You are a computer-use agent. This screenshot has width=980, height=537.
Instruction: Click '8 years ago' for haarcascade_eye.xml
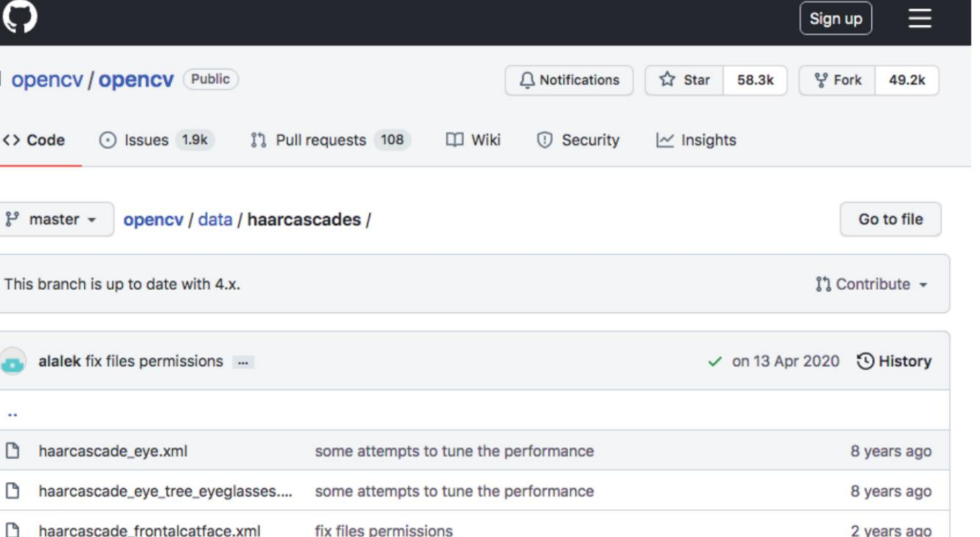891,451
